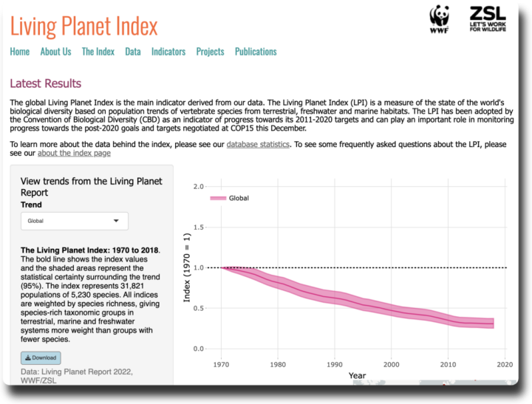Follow the database statistics link
This screenshot has height=404, width=532.
point(258,145)
